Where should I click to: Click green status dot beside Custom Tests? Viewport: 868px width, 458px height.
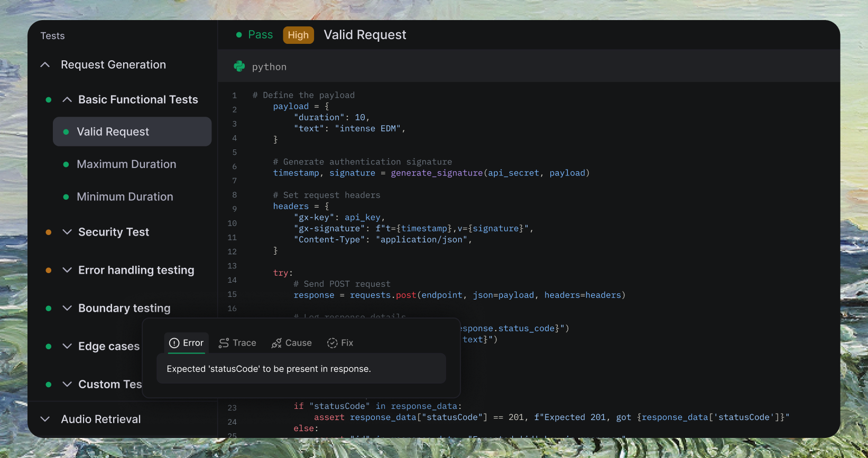coord(49,385)
